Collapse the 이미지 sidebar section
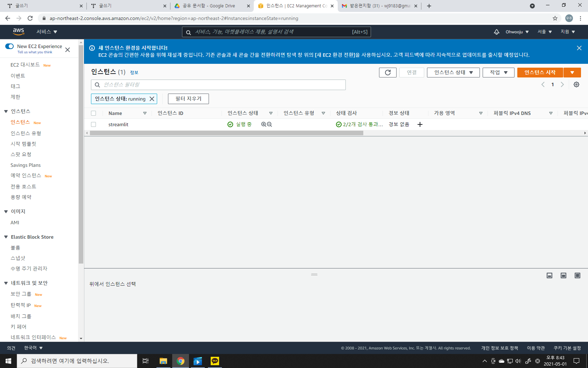The width and height of the screenshot is (588, 368). (x=6, y=212)
